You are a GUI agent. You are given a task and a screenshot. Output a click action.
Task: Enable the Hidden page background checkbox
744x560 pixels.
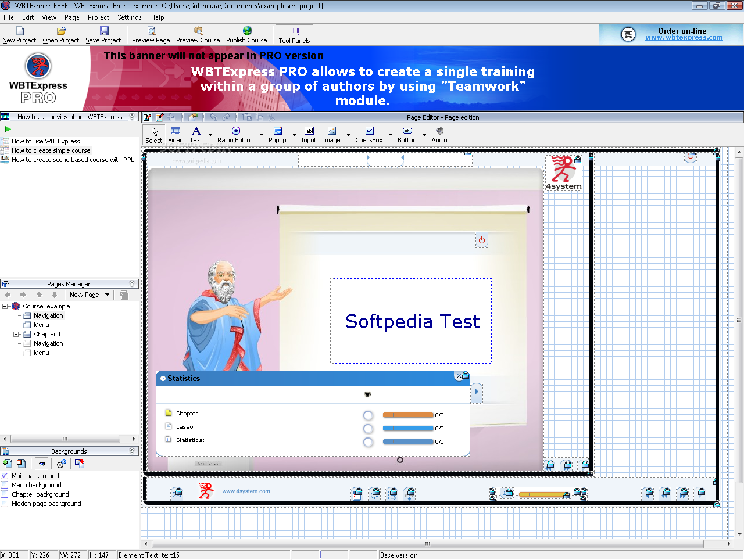(5, 503)
